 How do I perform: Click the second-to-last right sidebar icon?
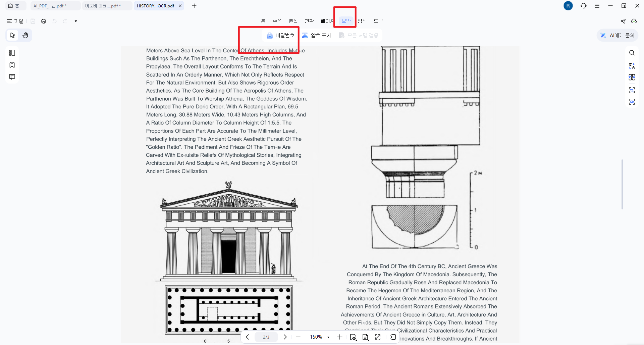632,90
